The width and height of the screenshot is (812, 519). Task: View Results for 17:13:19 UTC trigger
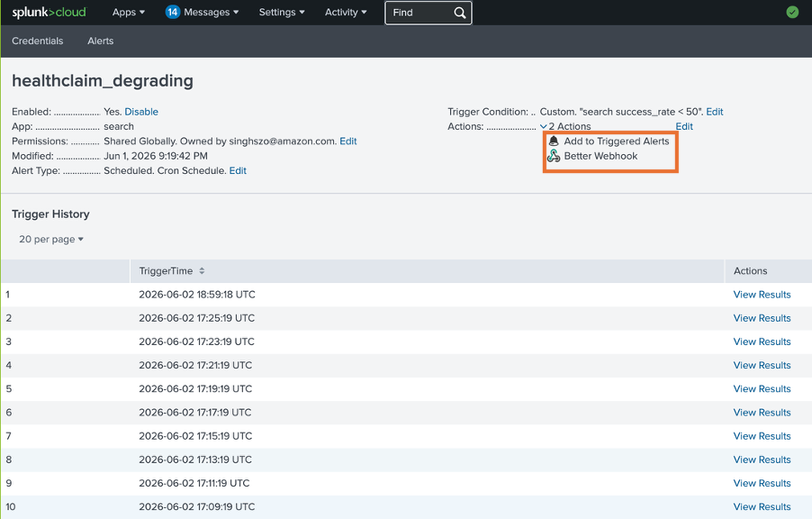point(762,460)
